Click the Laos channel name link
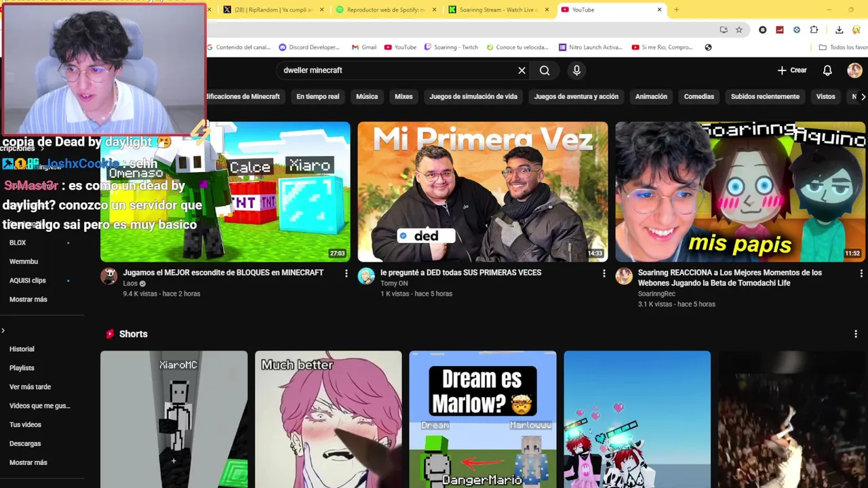868x488 pixels. coord(130,284)
